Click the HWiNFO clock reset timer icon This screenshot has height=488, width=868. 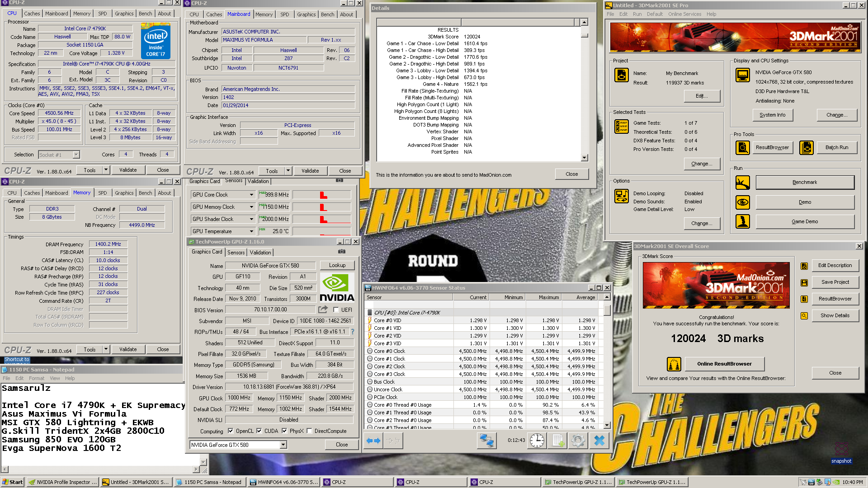pyautogui.click(x=537, y=441)
